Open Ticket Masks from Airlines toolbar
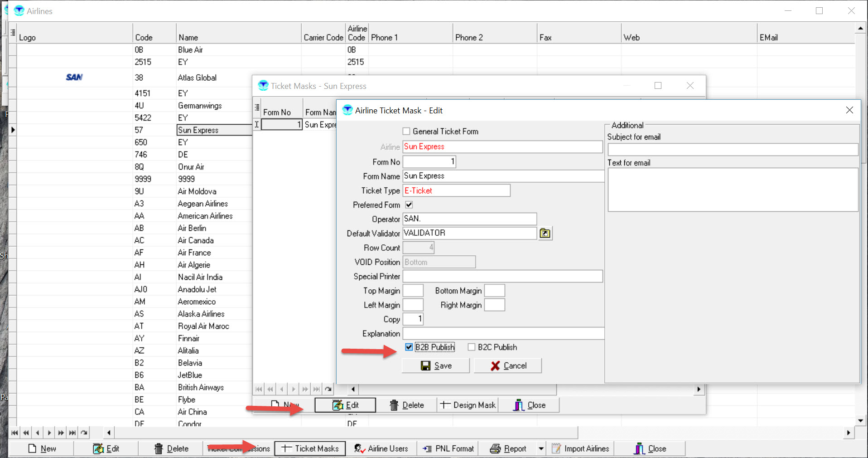868x458 pixels. coord(310,449)
